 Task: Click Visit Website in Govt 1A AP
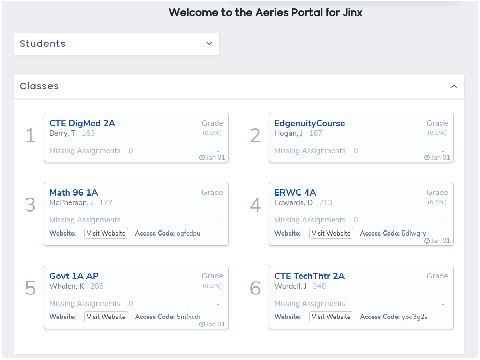(x=106, y=316)
